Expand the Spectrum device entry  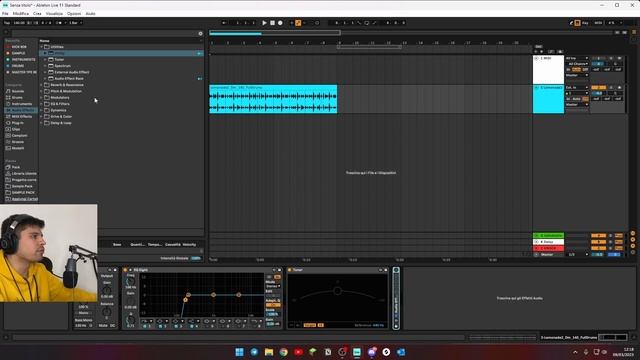coord(46,66)
